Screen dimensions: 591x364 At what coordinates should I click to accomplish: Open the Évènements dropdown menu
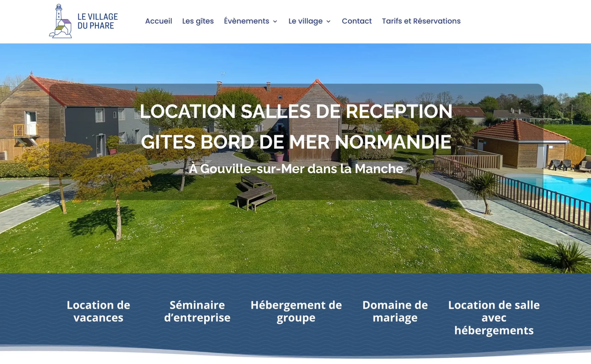(246, 21)
